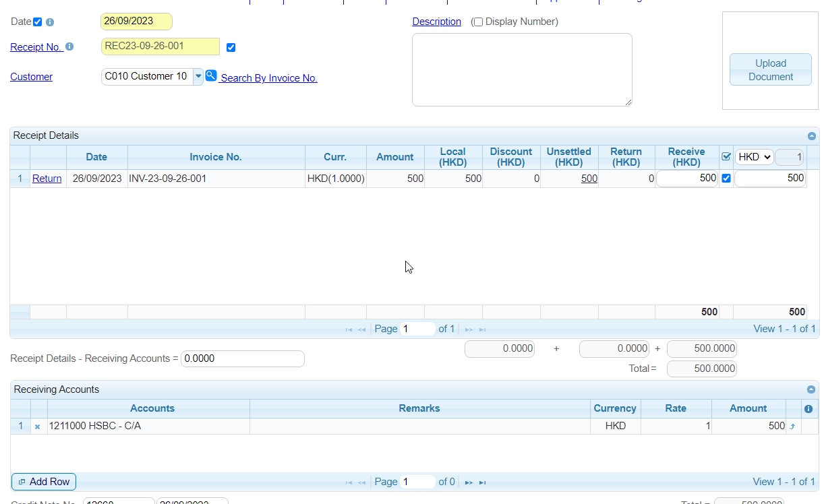This screenshot has width=822, height=504.
Task: Open the HKD currency dropdown in grid header
Action: 754,157
